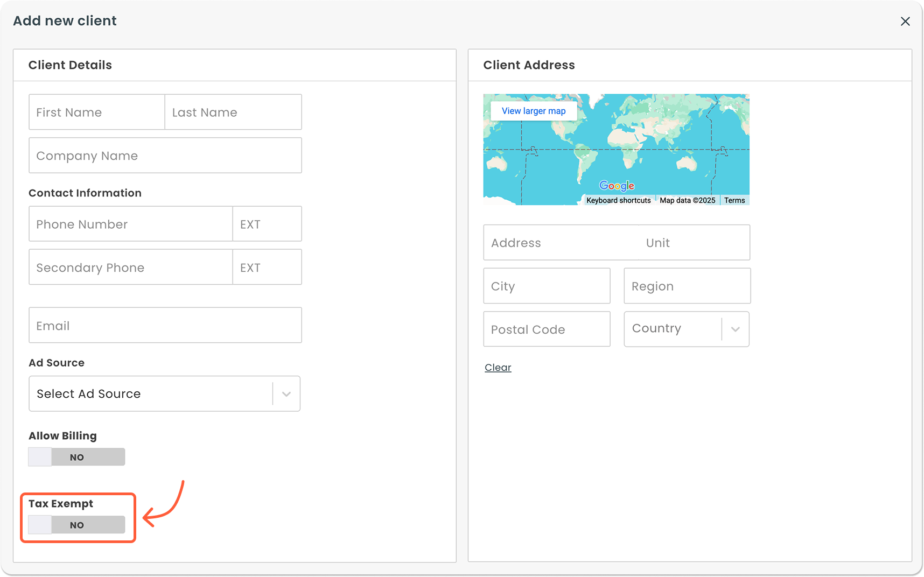Click the Unit input field
The height and width of the screenshot is (577, 924).
[x=694, y=243]
